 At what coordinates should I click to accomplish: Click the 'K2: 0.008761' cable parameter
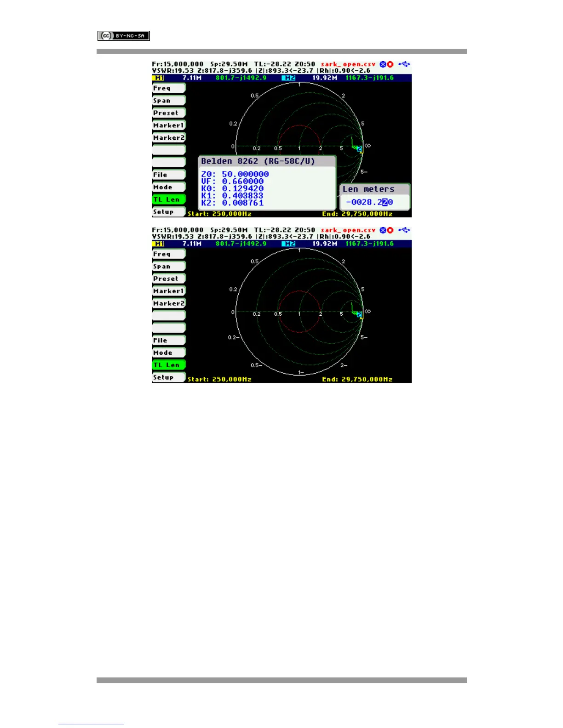pos(232,203)
